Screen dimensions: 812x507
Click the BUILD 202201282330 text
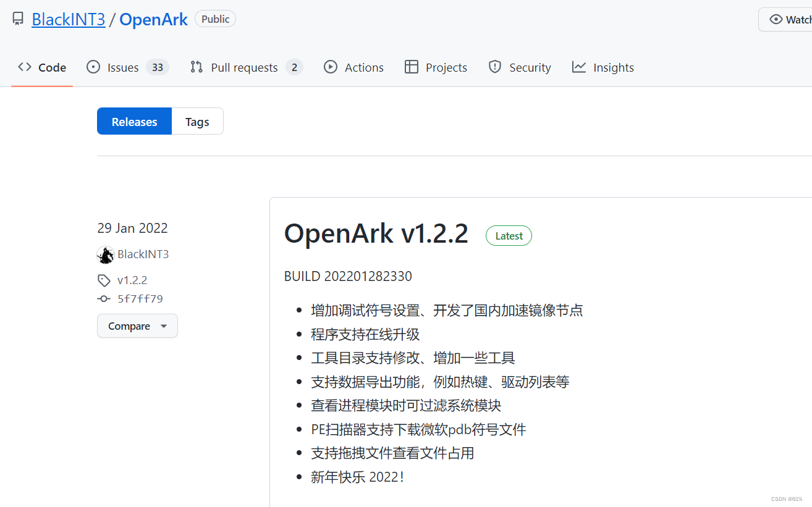click(348, 276)
